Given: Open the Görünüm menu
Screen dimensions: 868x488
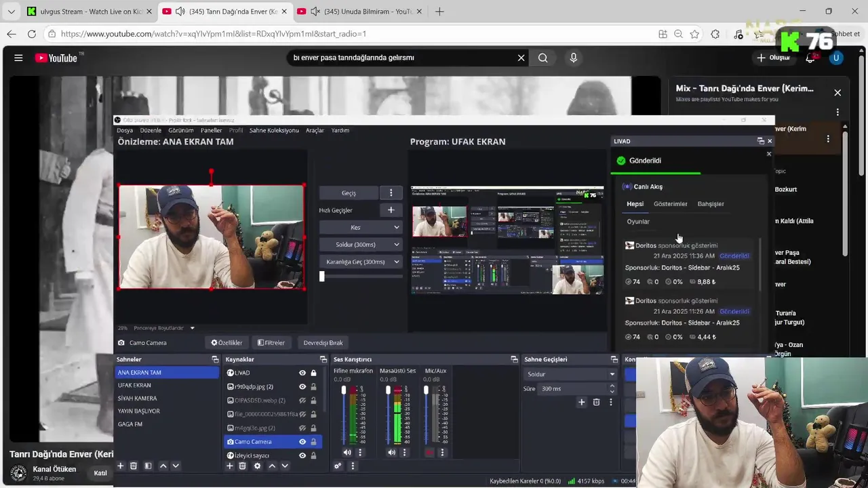Looking at the screenshot, I should pos(180,130).
